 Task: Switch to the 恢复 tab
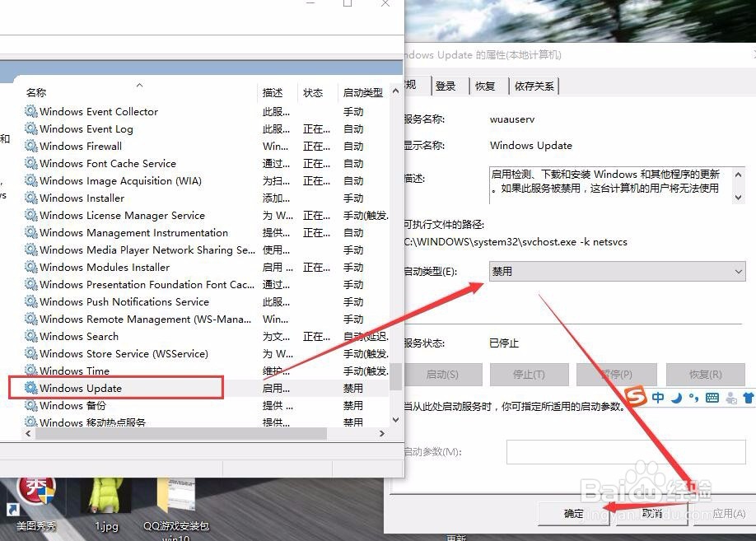tap(485, 86)
